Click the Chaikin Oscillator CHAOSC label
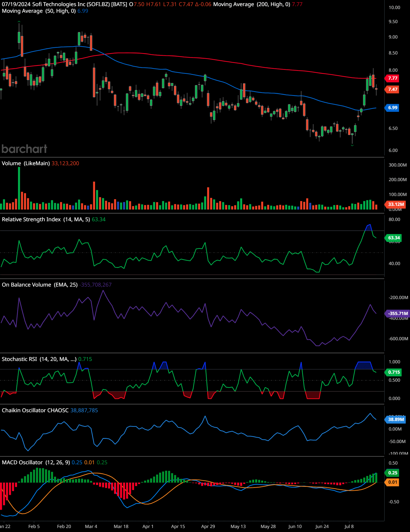The width and height of the screenshot is (410, 532). tap(35, 410)
